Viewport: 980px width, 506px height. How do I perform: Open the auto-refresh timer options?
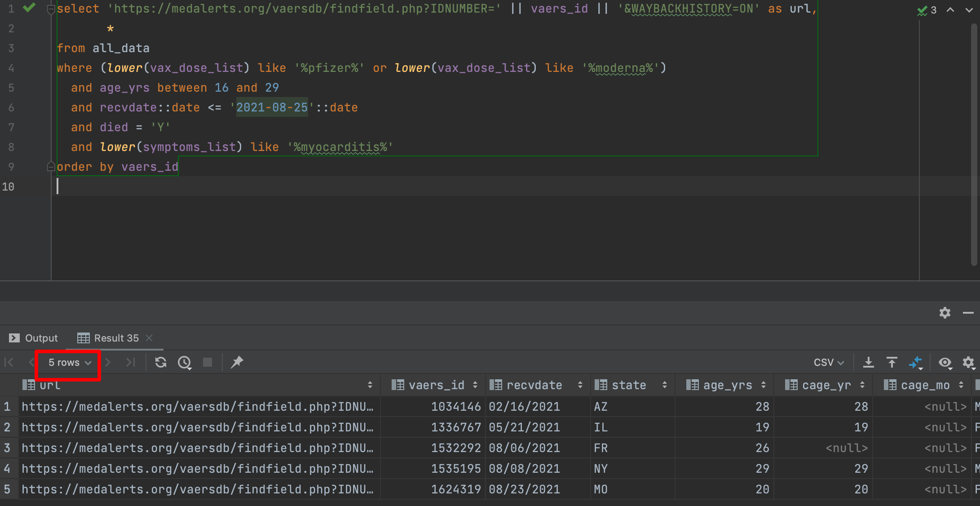185,362
